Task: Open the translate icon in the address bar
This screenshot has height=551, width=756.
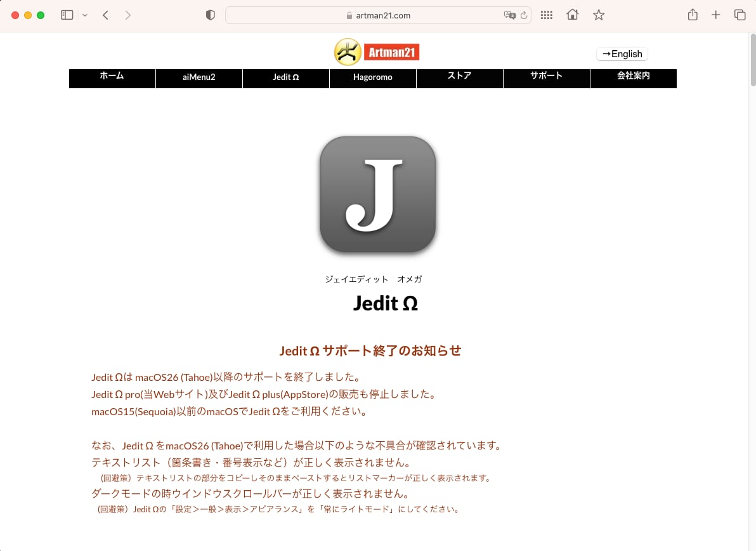Action: [x=511, y=15]
